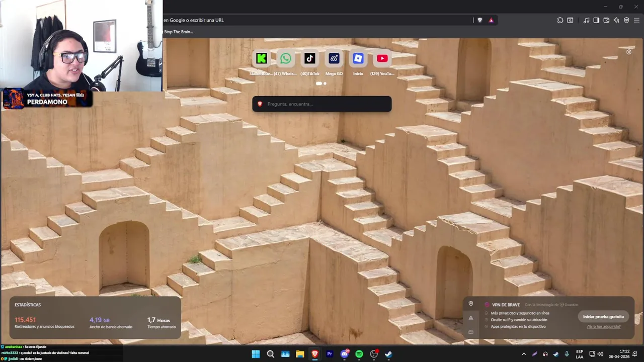Open the WhatsApp shortcut tile

pos(285,59)
